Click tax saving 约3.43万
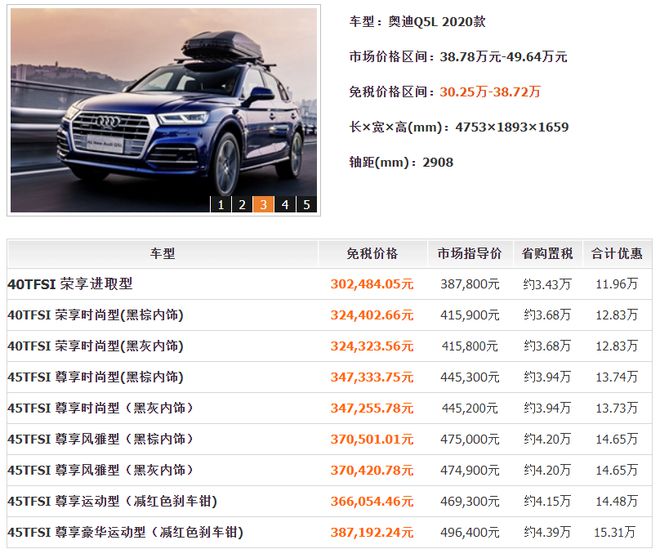Viewport: 660px width, 558px height. pos(547,284)
